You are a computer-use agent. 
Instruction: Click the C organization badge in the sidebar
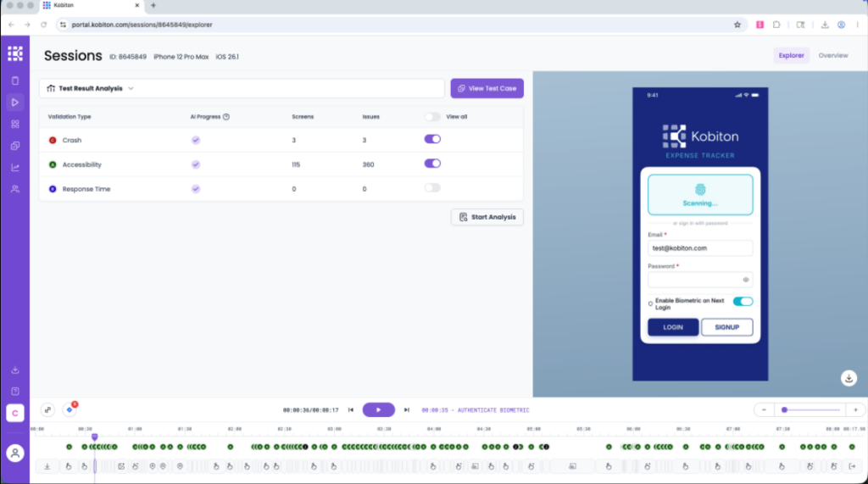(x=15, y=413)
